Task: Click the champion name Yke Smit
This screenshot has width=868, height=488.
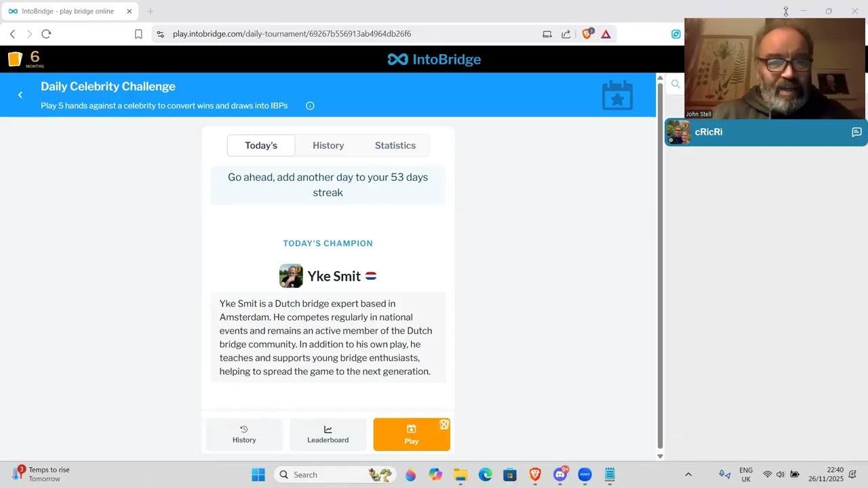Action: [x=334, y=276]
